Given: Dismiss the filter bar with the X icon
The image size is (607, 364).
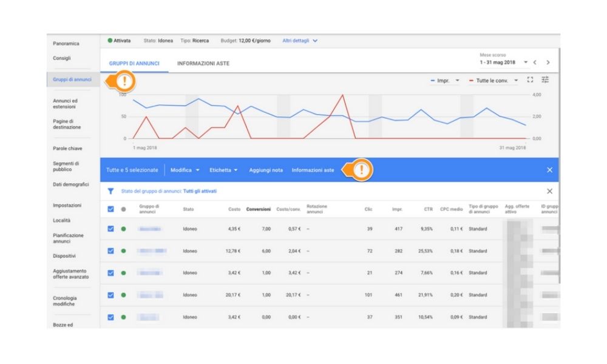Looking at the screenshot, I should click(551, 190).
